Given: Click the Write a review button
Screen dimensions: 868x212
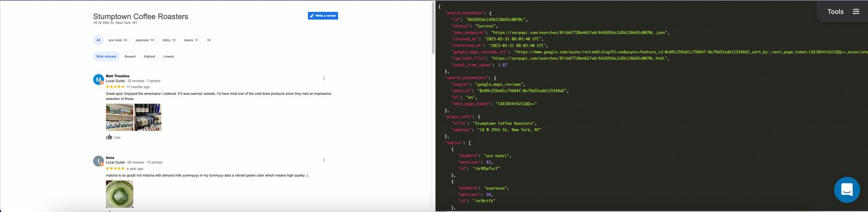Looking at the screenshot, I should click(323, 16).
